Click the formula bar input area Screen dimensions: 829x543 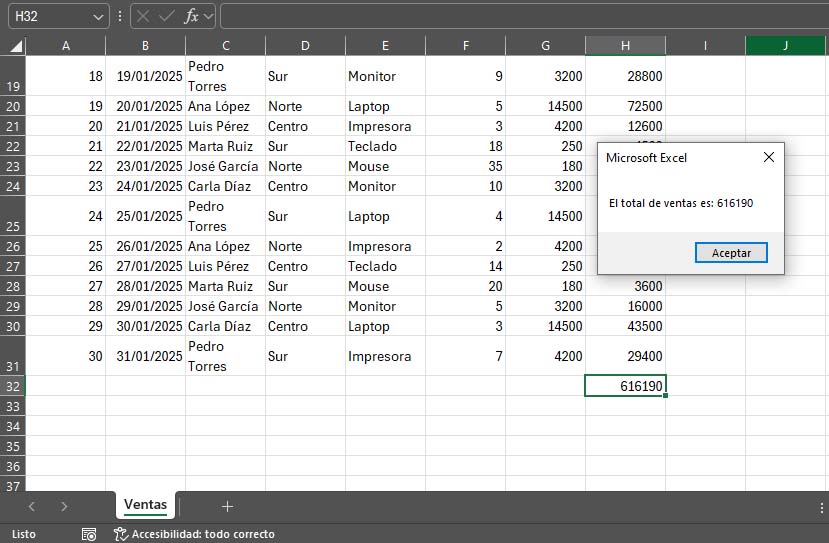[524, 16]
